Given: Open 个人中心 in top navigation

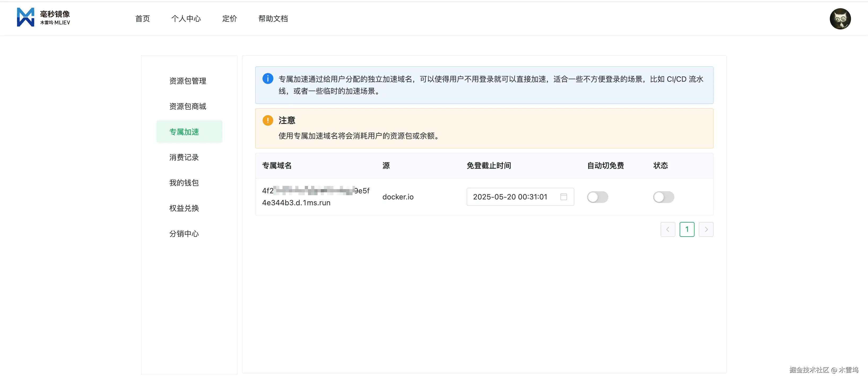Looking at the screenshot, I should coord(186,19).
